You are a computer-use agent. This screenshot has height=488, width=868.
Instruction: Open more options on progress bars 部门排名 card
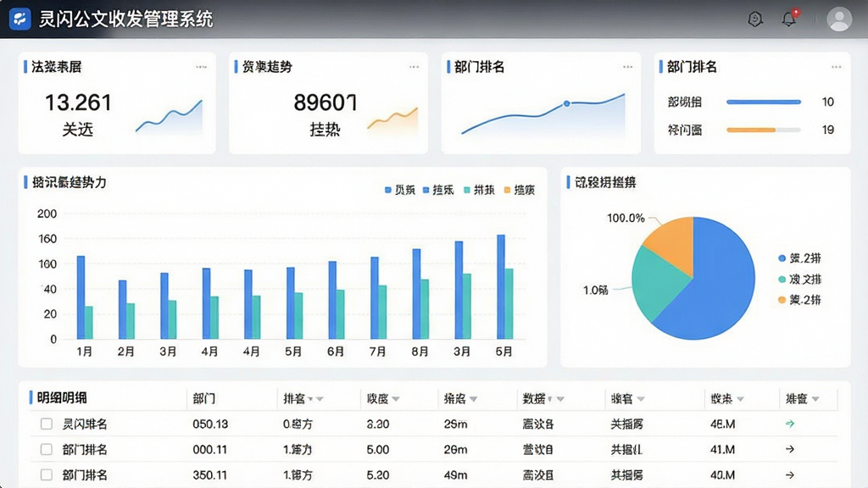[x=836, y=67]
